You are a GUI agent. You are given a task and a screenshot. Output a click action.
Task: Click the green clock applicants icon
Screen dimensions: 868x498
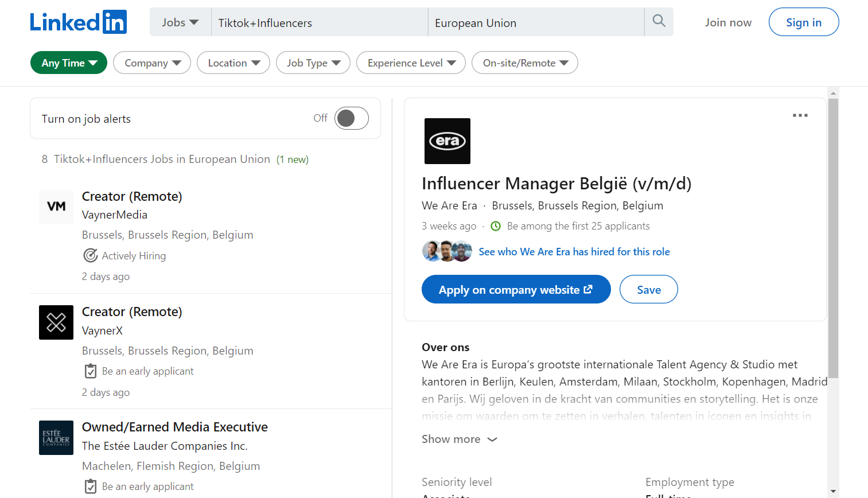click(x=496, y=226)
